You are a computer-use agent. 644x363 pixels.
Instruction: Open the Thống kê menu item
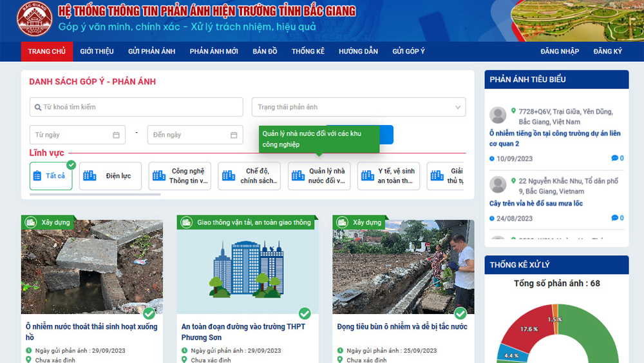click(x=308, y=52)
